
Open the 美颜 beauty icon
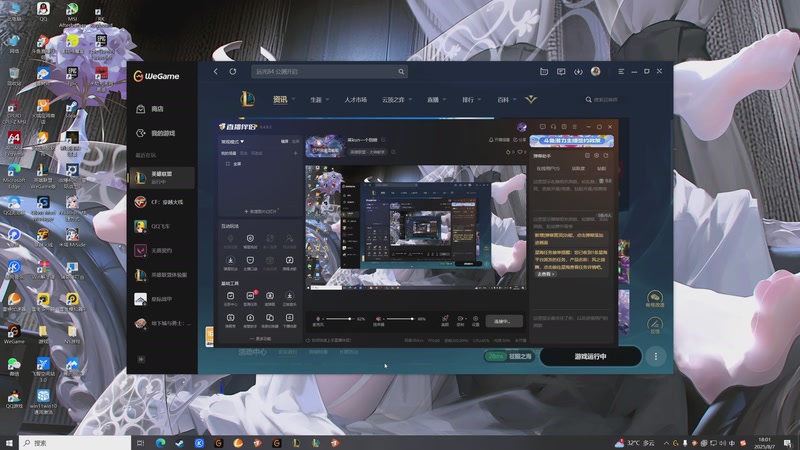tap(445, 320)
